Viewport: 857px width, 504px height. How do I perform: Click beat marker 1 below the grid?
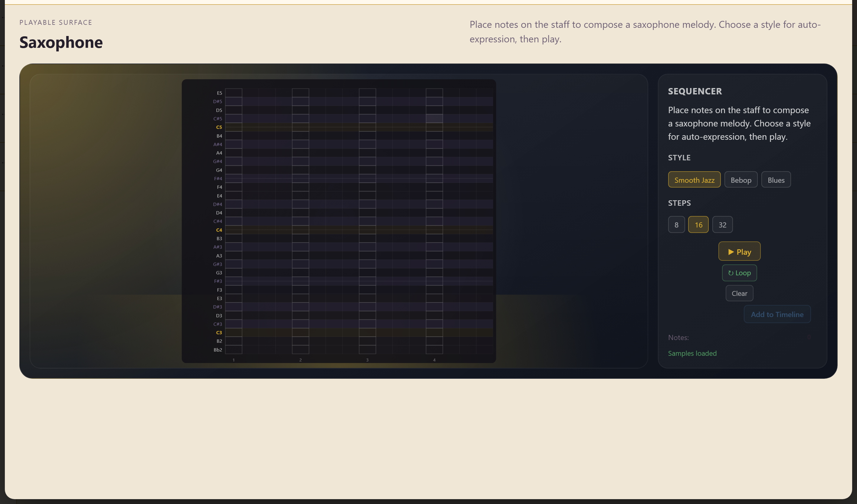click(234, 360)
